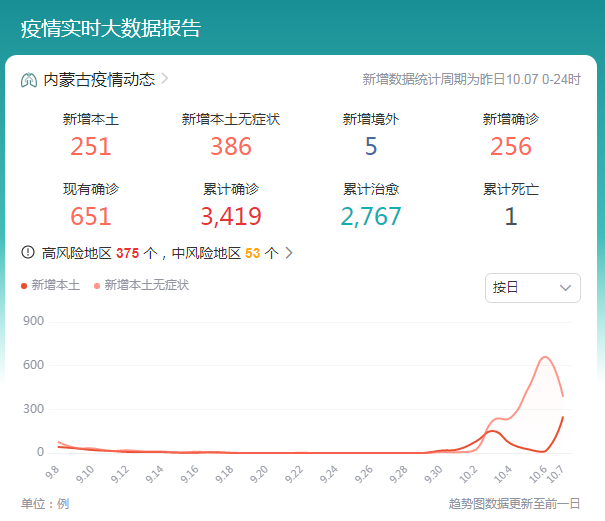The height and width of the screenshot is (521, 605).
Task: Click the 10.6 peak on the chart
Action: [x=545, y=357]
